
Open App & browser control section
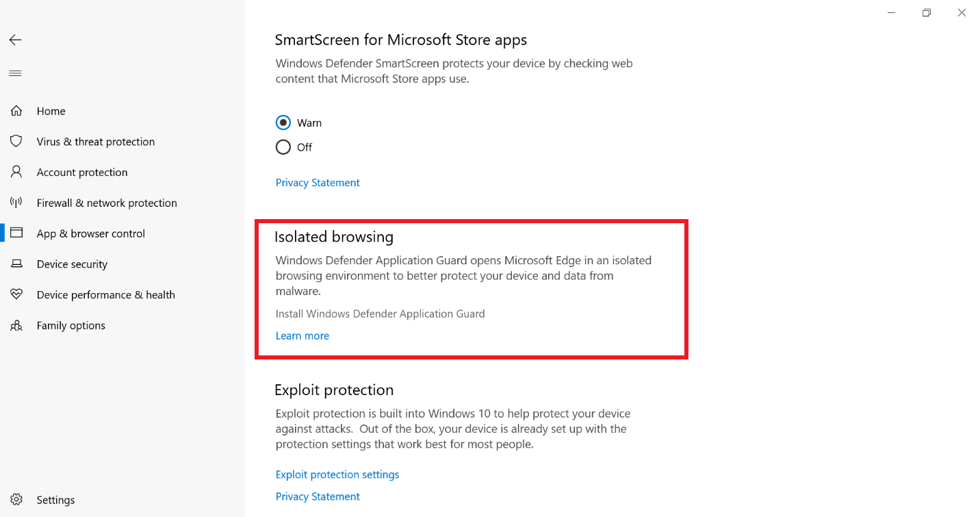point(90,234)
